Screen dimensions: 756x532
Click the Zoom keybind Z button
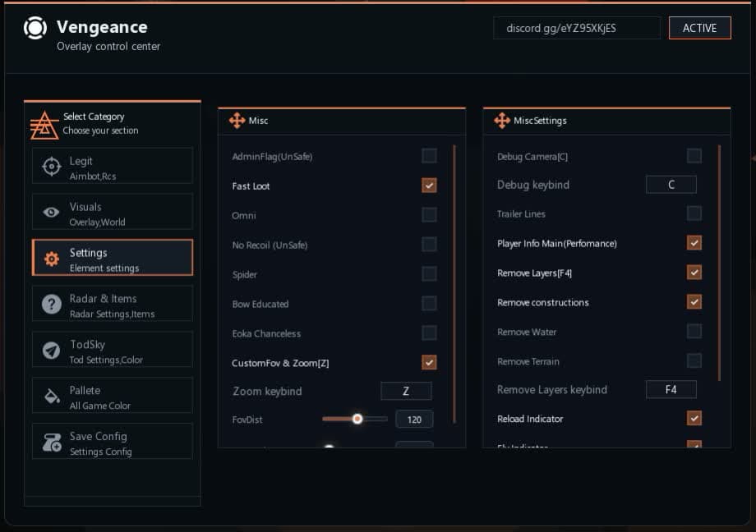click(406, 391)
